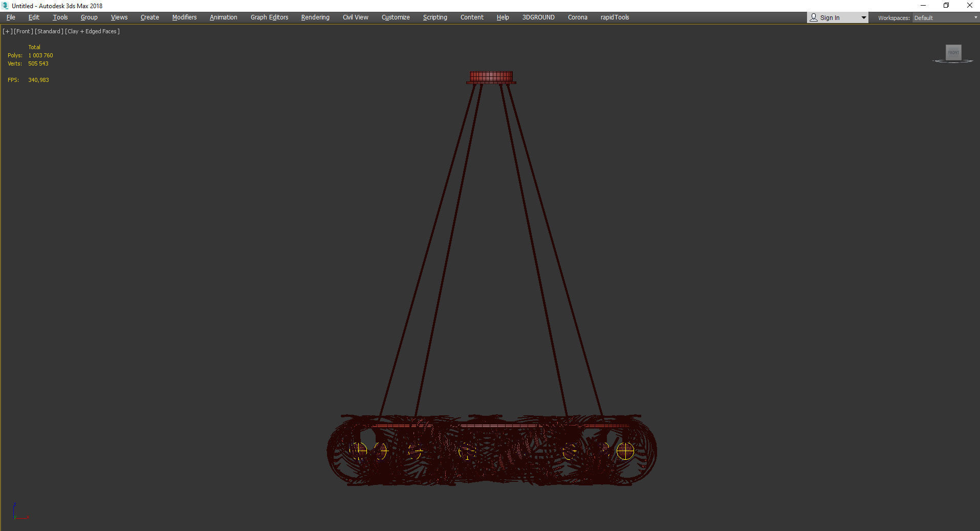Screen dimensions: 980x531
Task: Close the 3ds Max window
Action: point(969,6)
